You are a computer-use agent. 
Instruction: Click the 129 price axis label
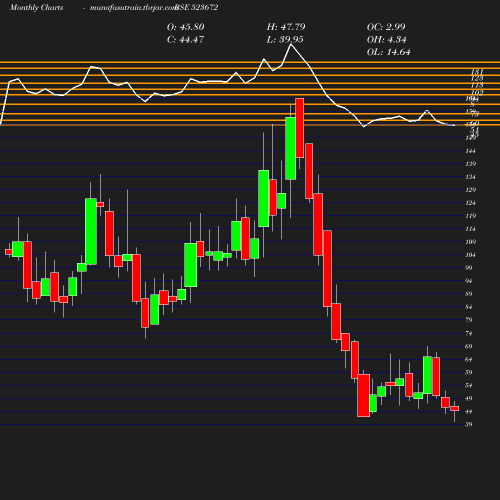coord(470,190)
